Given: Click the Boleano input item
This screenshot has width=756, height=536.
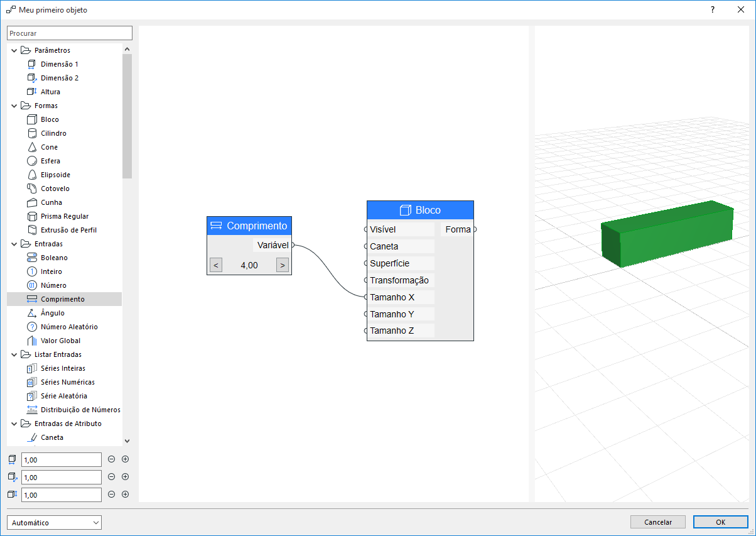Looking at the screenshot, I should pos(54,258).
